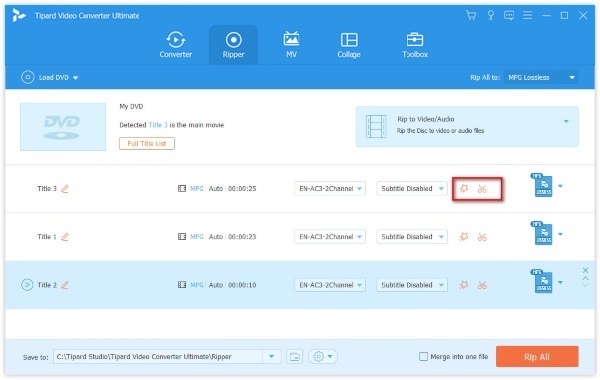The height and width of the screenshot is (380, 600).
Task: Open the Converter tab
Action: tap(176, 45)
